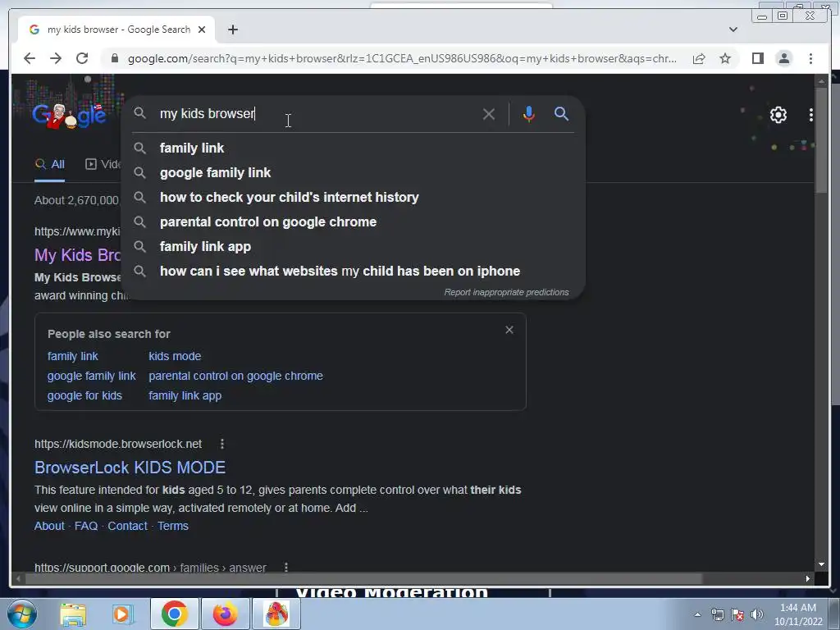Open Windows Explorer from taskbar
The height and width of the screenshot is (630, 840).
pyautogui.click(x=73, y=614)
